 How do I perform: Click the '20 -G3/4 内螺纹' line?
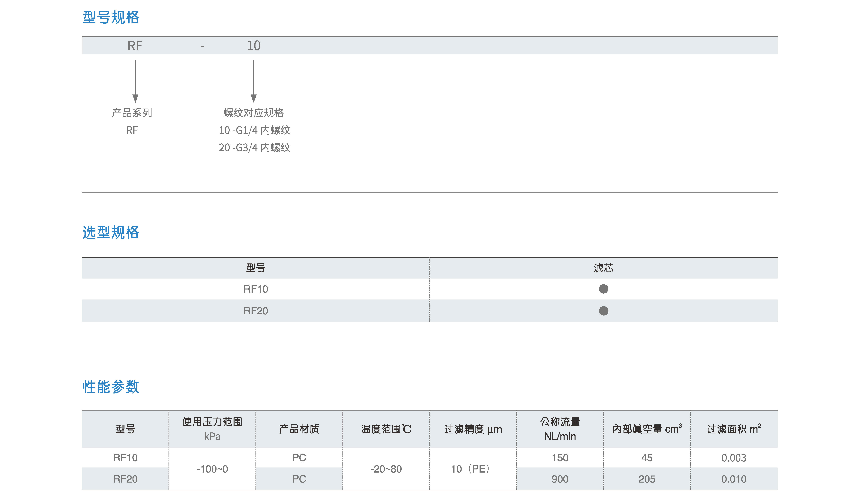click(255, 147)
